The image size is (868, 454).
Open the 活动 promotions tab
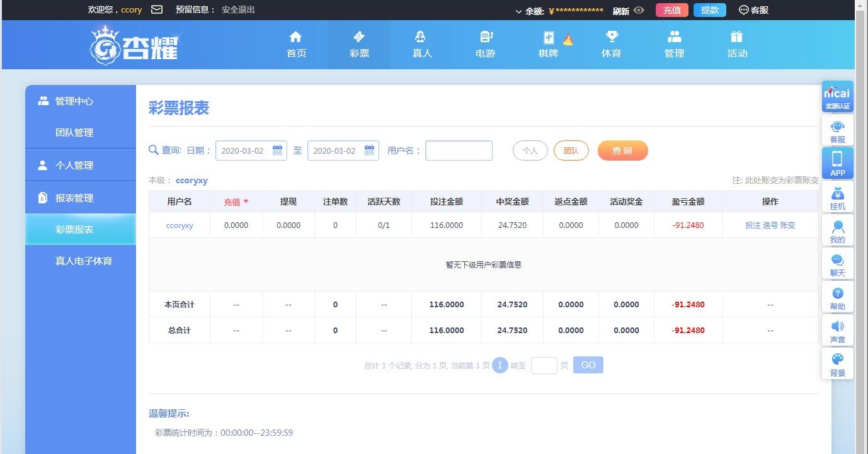pyautogui.click(x=738, y=45)
